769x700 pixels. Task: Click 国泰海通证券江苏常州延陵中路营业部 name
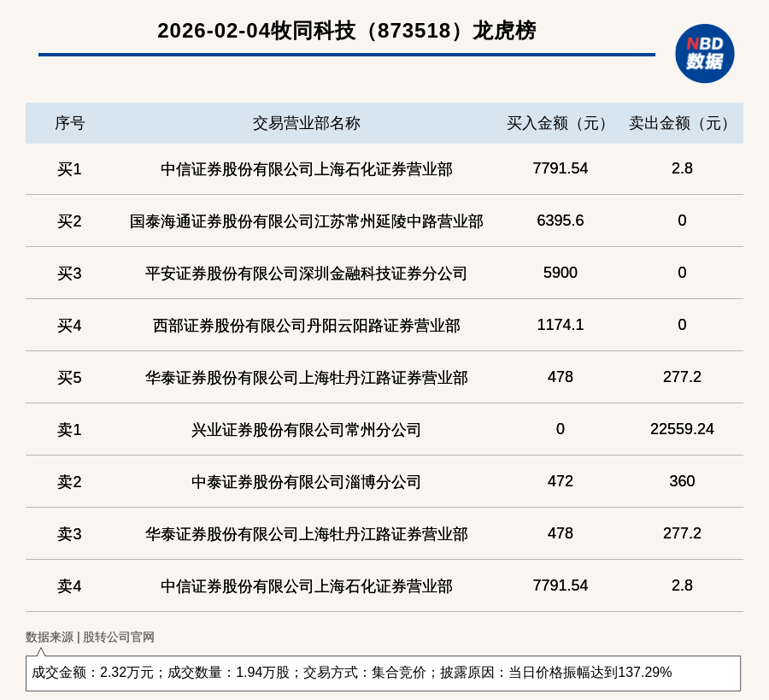pyautogui.click(x=306, y=221)
